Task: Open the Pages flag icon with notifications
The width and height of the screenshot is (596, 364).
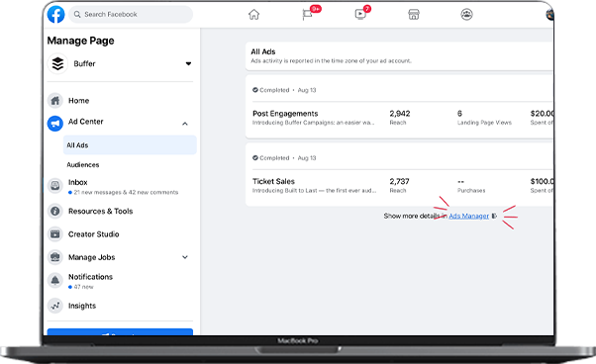Action: tap(307, 15)
